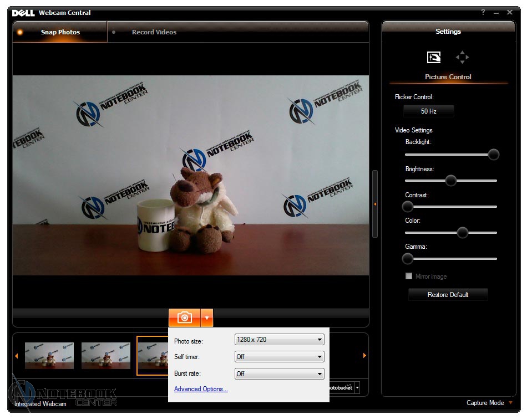
Task: Expand the Self timer dropdown
Action: [x=279, y=357]
